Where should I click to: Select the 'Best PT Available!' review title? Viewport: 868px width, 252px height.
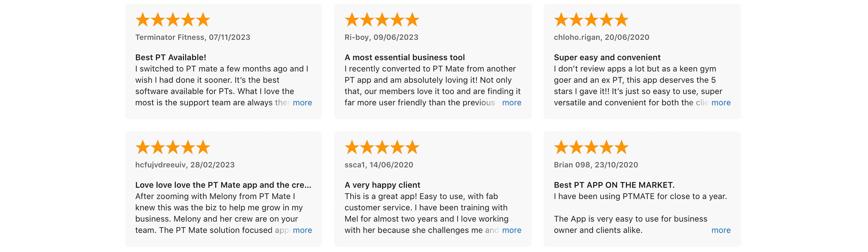pyautogui.click(x=171, y=57)
